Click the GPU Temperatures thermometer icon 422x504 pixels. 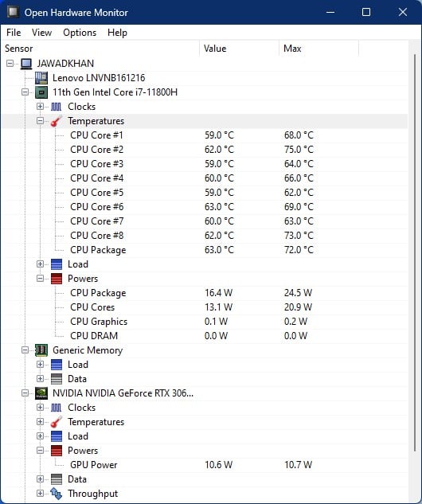coord(57,422)
